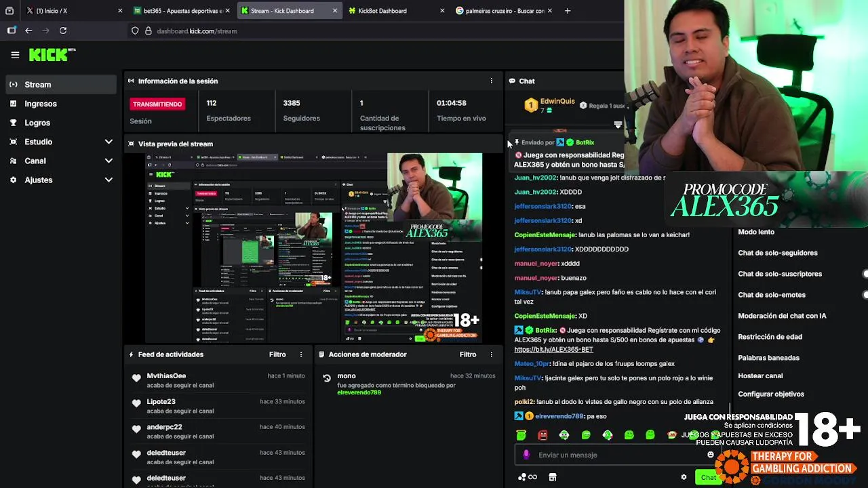Image resolution: width=868 pixels, height=488 pixels.
Task: Insert the brown monkey emote
Action: click(671, 435)
